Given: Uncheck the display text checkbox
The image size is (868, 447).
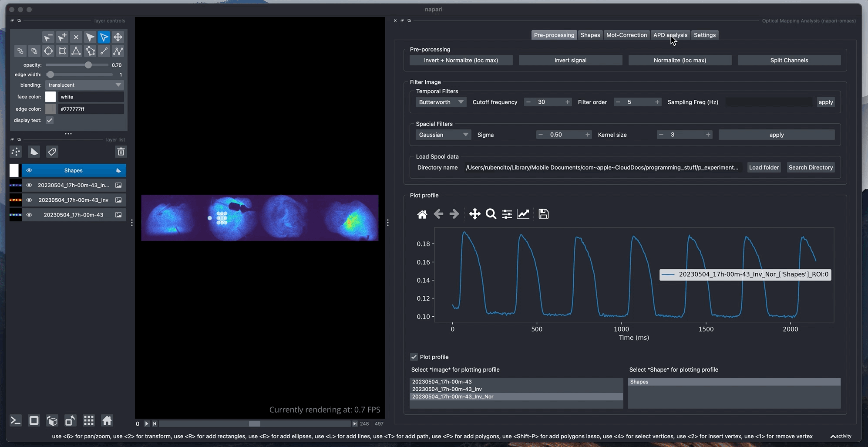Looking at the screenshot, I should tap(50, 120).
